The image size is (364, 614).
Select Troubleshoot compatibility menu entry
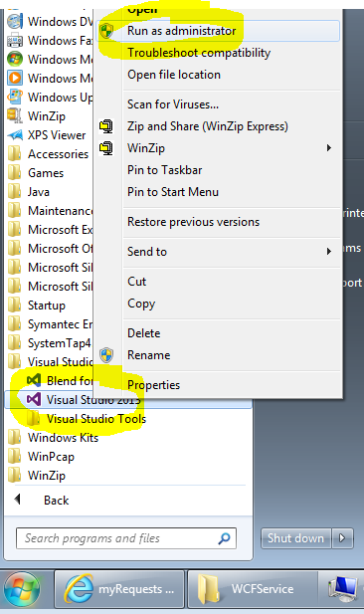click(x=199, y=53)
